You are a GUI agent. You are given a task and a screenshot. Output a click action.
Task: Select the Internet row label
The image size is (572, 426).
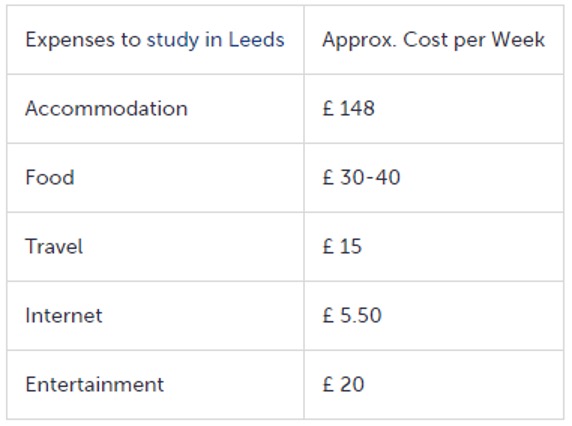(x=64, y=315)
